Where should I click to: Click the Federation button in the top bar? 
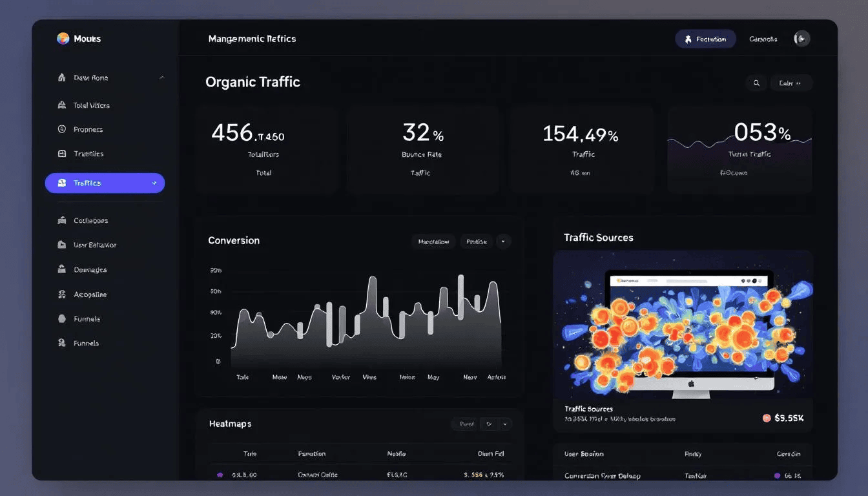[706, 39]
